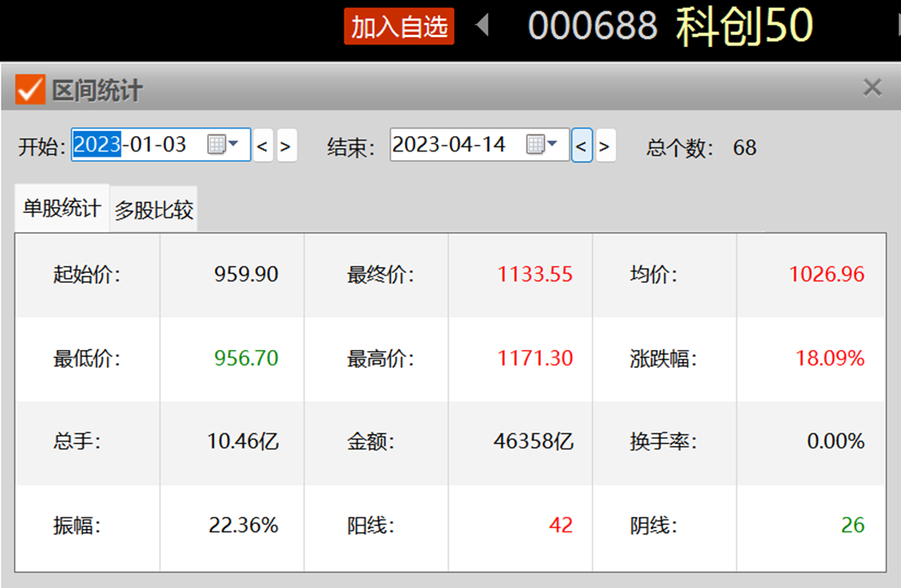Viewport: 901px width, 588px height.
Task: Click the 换手率 label
Action: [663, 441]
